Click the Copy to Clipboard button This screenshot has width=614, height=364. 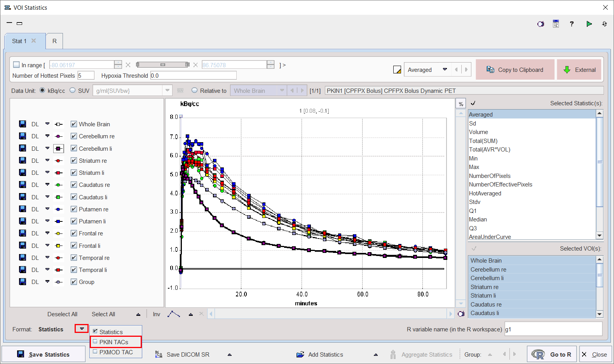point(515,70)
